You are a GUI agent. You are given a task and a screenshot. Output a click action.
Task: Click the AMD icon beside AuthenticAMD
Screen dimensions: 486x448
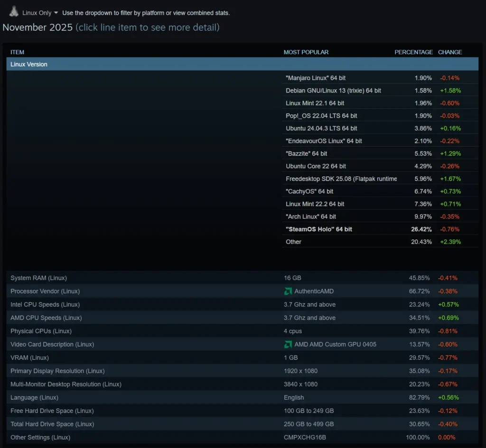click(288, 291)
